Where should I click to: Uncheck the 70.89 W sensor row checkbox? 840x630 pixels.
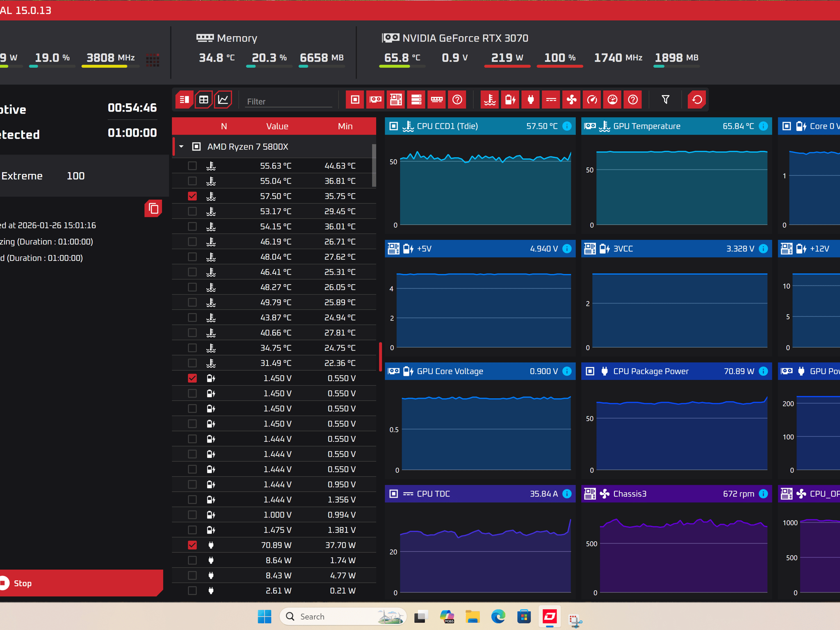tap(192, 545)
